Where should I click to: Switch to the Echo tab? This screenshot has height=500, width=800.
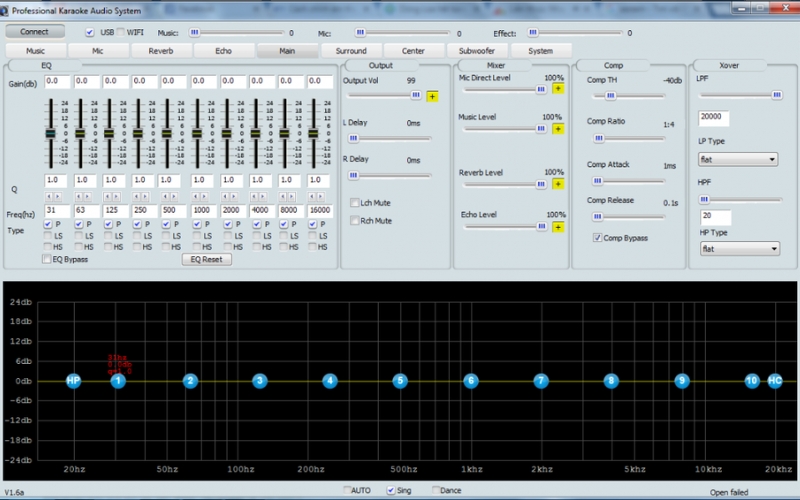[223, 51]
